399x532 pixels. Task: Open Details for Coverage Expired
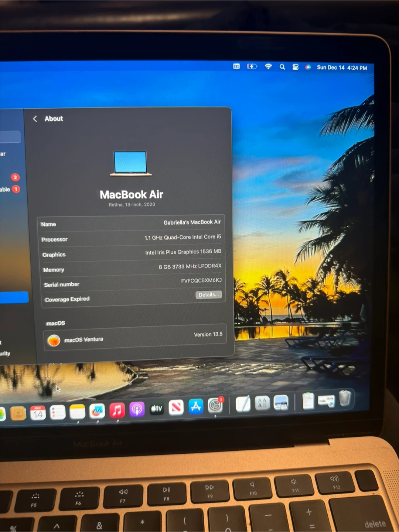[x=208, y=294]
